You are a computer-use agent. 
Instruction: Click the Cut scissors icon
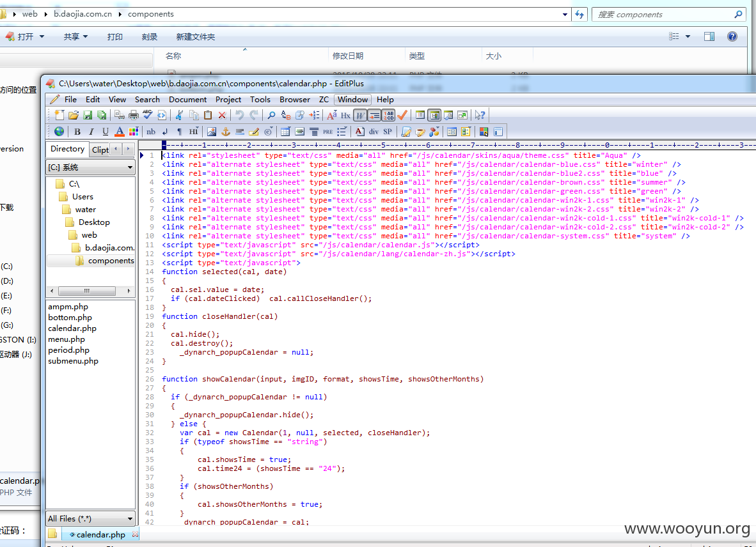pyautogui.click(x=179, y=115)
